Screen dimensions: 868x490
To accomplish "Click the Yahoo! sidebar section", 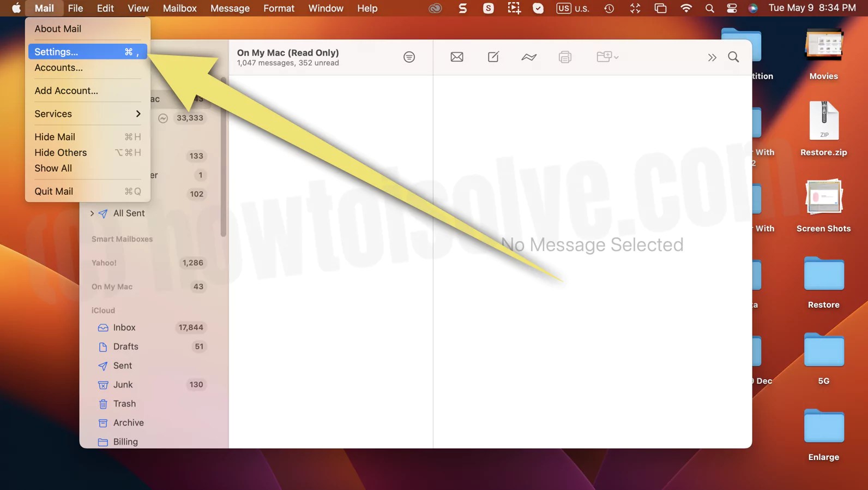I will point(104,263).
